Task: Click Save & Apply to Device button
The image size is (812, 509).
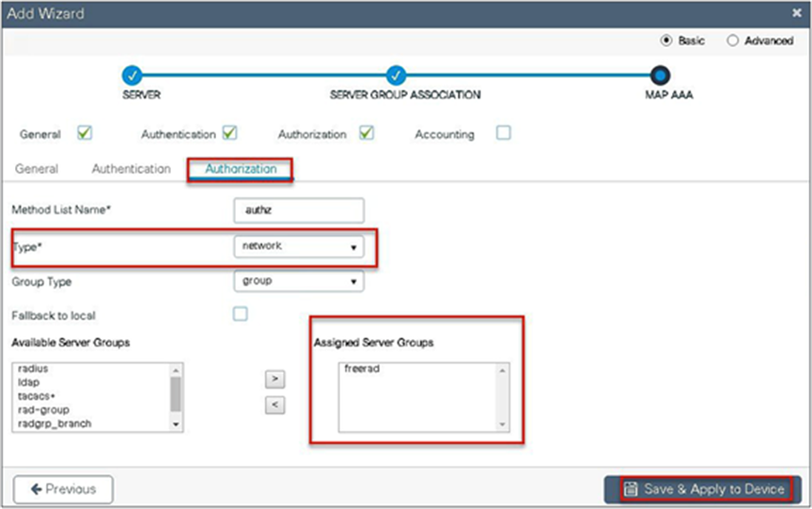Action: click(703, 489)
